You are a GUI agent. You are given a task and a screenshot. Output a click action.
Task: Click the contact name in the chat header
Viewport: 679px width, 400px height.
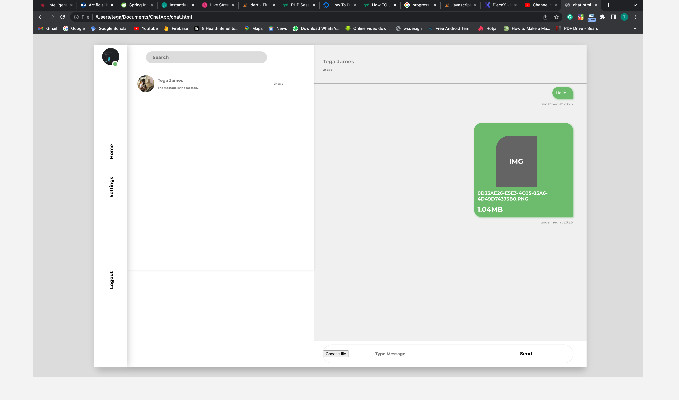[x=339, y=61]
